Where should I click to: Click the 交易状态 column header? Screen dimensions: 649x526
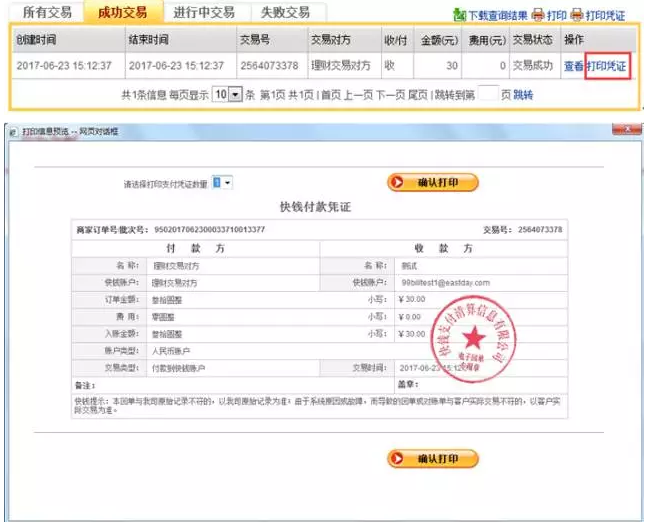click(532, 40)
